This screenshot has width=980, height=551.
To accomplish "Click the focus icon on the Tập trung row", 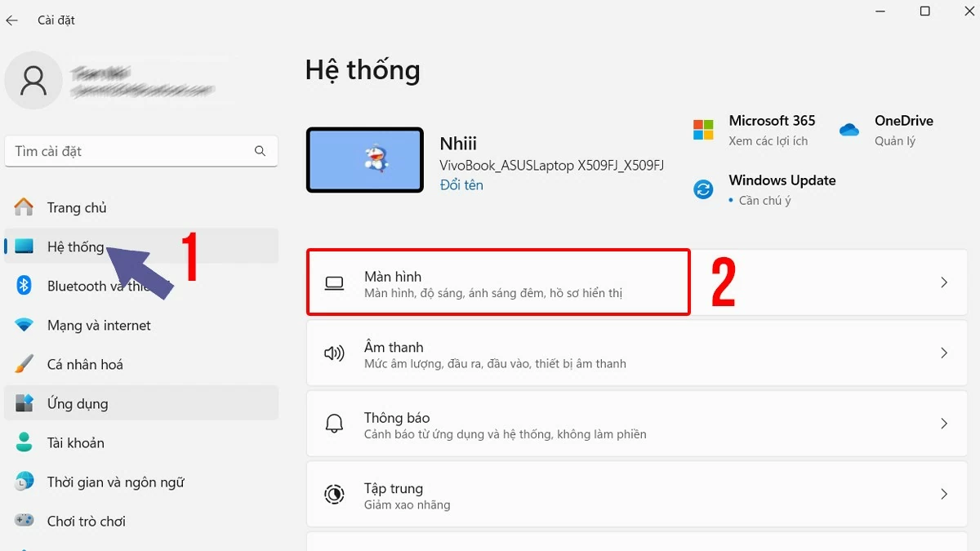I will click(334, 494).
